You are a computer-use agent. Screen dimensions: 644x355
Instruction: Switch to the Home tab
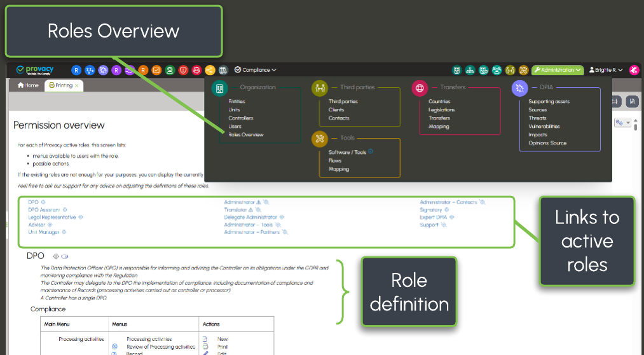click(28, 85)
